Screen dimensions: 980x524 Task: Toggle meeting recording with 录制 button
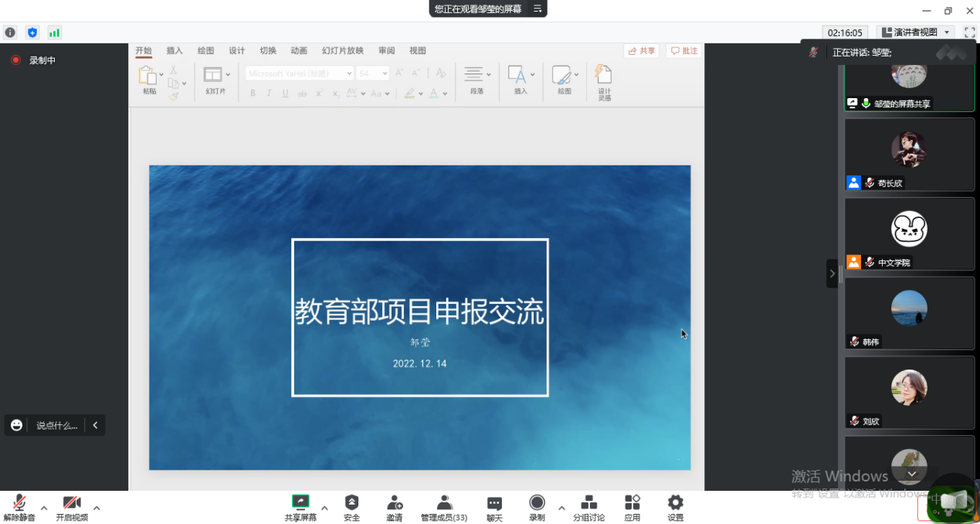tap(537, 504)
